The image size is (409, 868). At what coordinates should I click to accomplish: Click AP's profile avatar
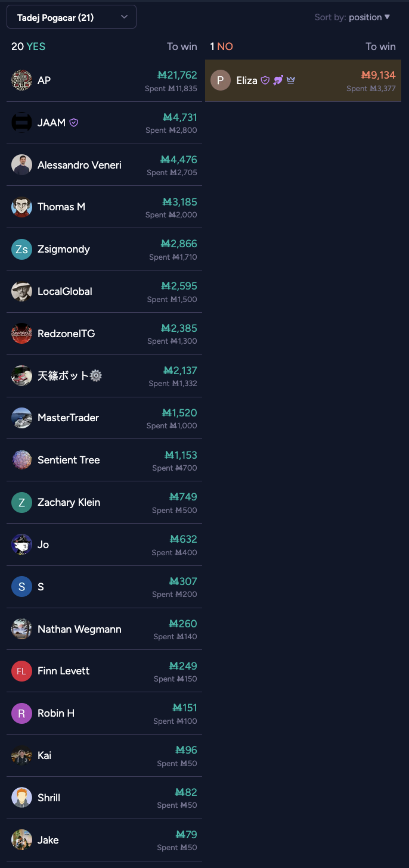pos(21,80)
